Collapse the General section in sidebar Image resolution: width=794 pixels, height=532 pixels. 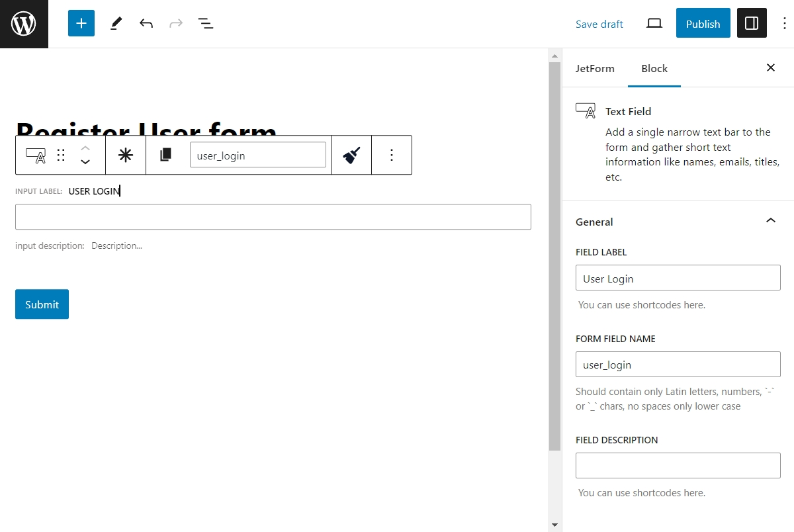point(770,220)
